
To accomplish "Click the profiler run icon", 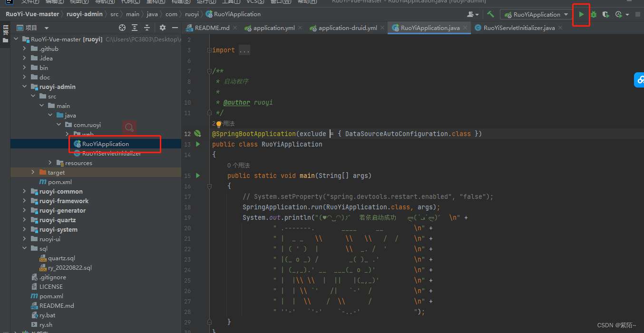I will click(618, 15).
